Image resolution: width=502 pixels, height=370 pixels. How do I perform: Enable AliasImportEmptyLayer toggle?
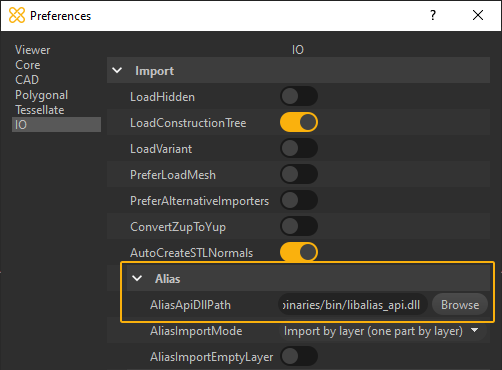pyautogui.click(x=299, y=357)
